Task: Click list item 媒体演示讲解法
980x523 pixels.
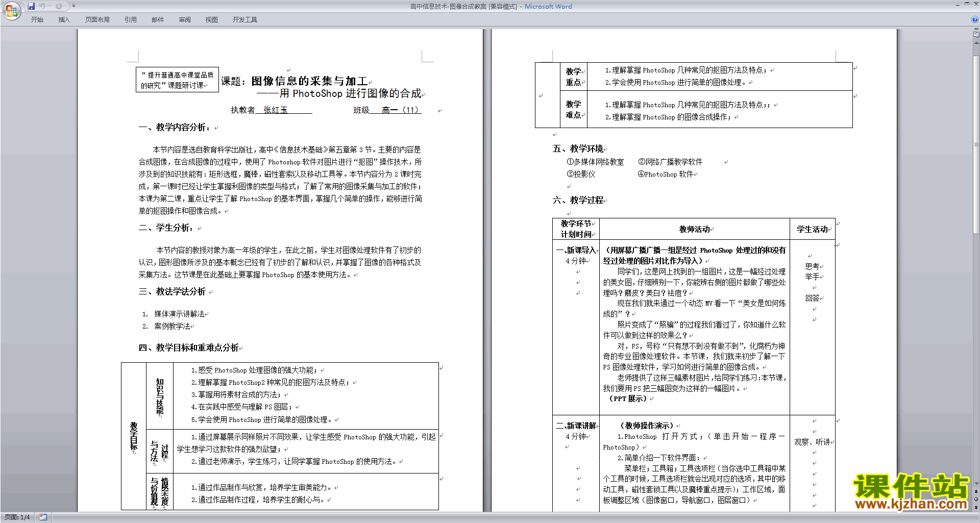Action: [179, 314]
